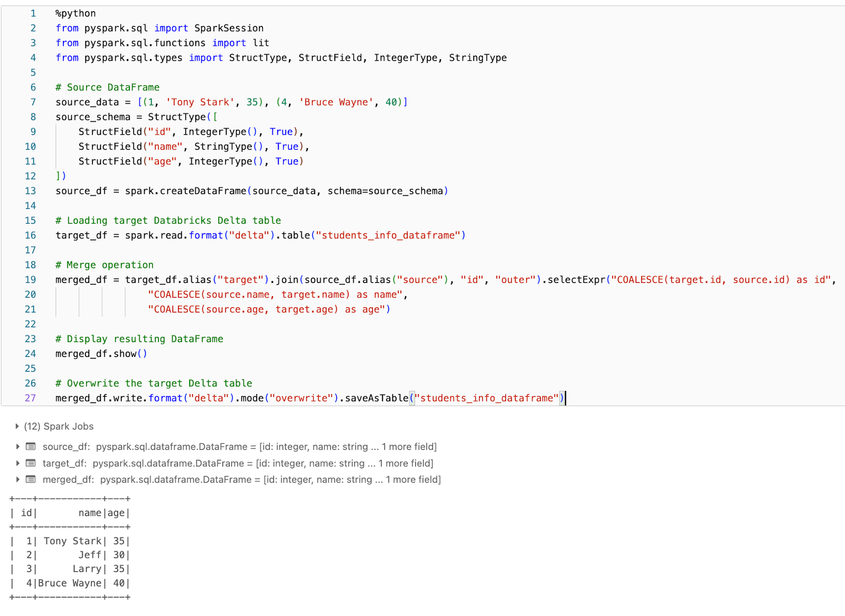Screen dimensions: 845x616
Task: Expand the source_df DataFrame schema
Action: [x=17, y=446]
